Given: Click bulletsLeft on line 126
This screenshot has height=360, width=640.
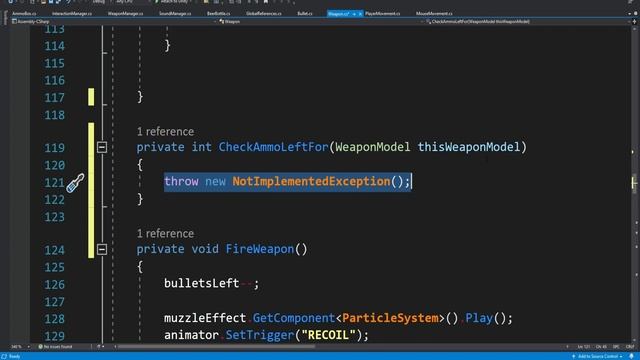Looking at the screenshot, I should 202,283.
